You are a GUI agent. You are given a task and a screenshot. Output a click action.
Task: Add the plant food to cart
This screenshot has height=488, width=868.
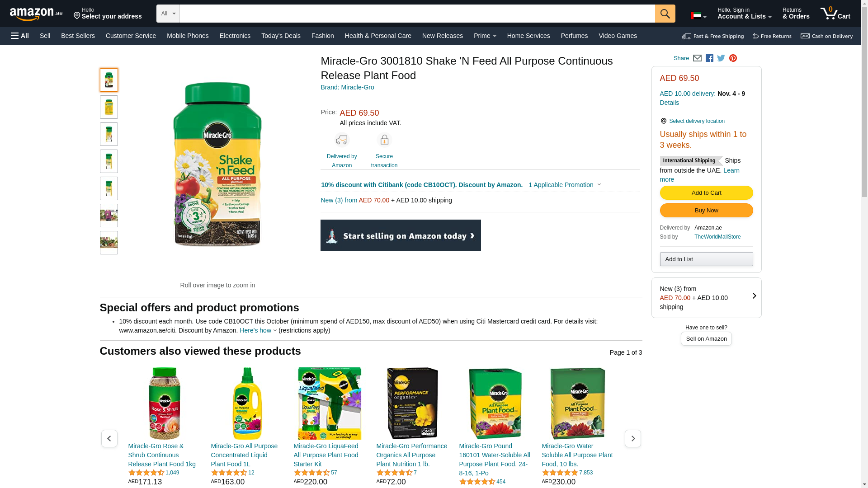pos(706,193)
